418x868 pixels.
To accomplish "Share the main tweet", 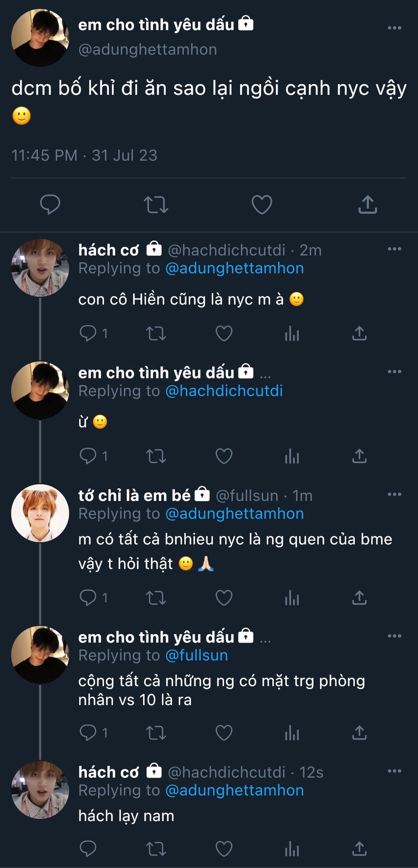I will coord(367,204).
